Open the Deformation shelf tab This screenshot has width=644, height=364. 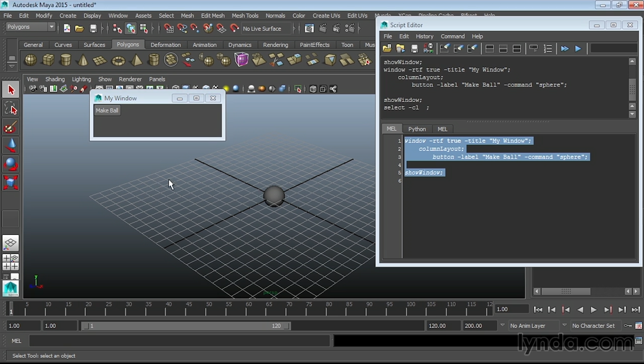coord(165,45)
